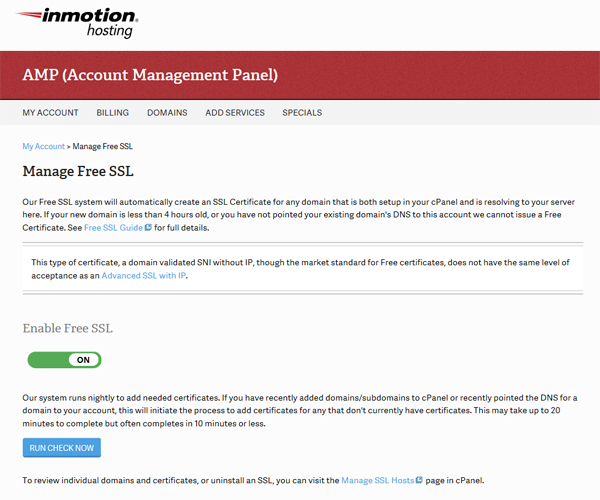The image size is (600, 500).
Task: Click the external-link icon beside Free SSL Guide
Action: [x=148, y=228]
